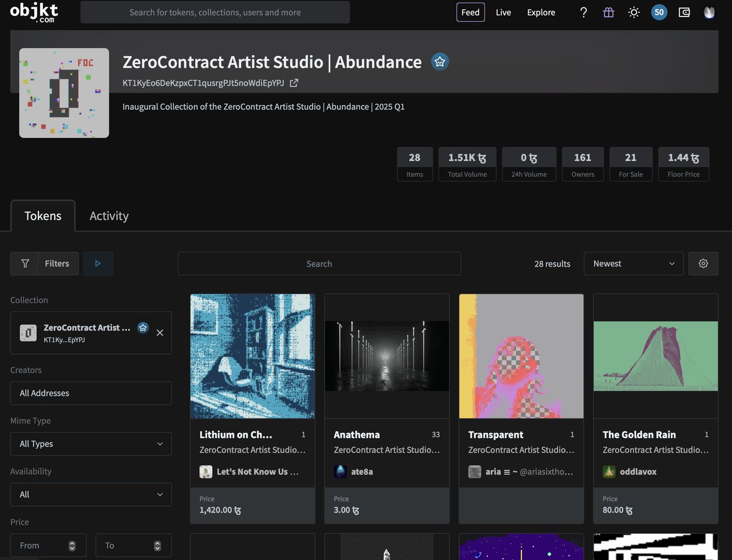Open the Filters button
The height and width of the screenshot is (560, 732).
(x=45, y=264)
